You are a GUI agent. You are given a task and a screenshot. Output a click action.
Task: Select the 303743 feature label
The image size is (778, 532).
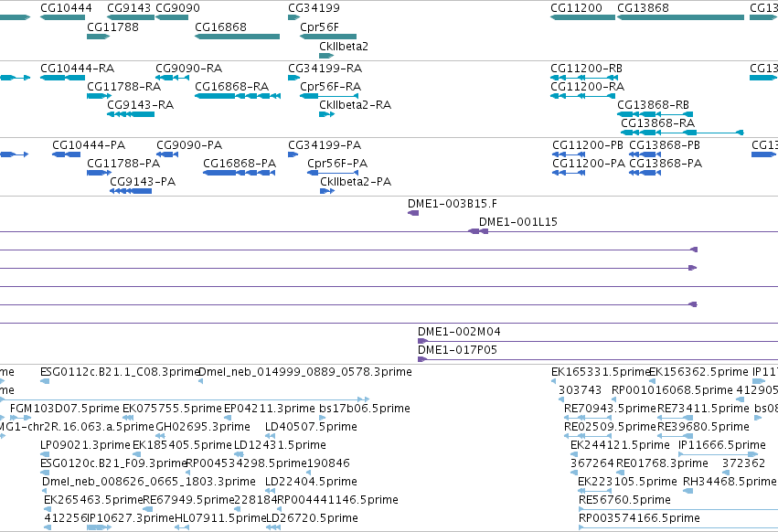click(x=580, y=390)
